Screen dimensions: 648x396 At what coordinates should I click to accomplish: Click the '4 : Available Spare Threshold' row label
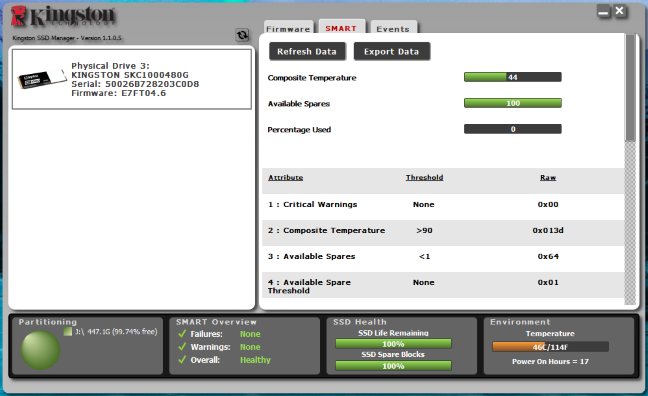click(x=310, y=286)
